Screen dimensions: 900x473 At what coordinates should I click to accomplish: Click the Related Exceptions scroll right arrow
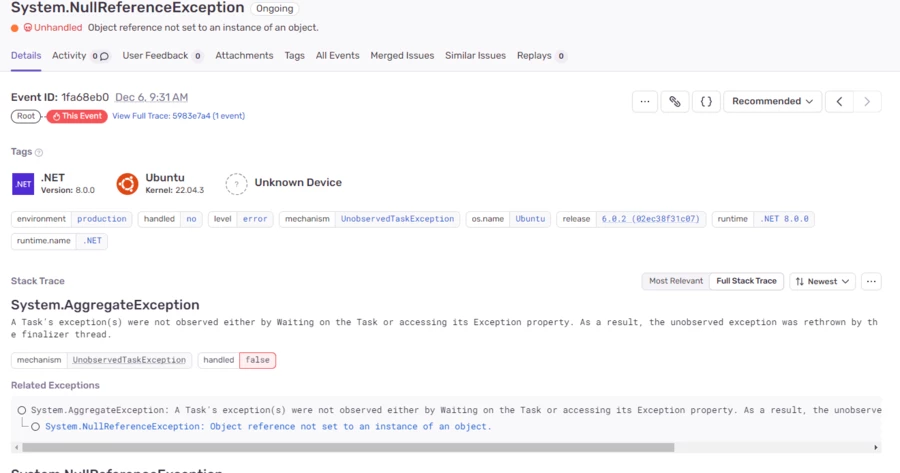tap(875, 447)
